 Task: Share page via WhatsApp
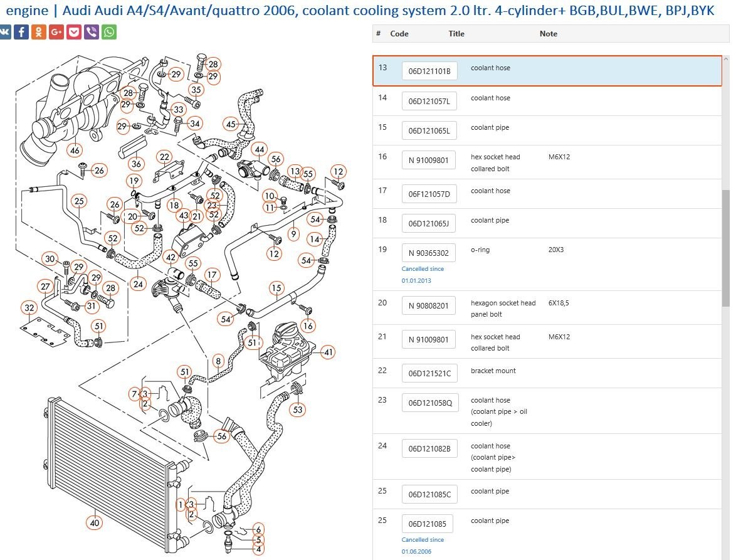coord(109,32)
